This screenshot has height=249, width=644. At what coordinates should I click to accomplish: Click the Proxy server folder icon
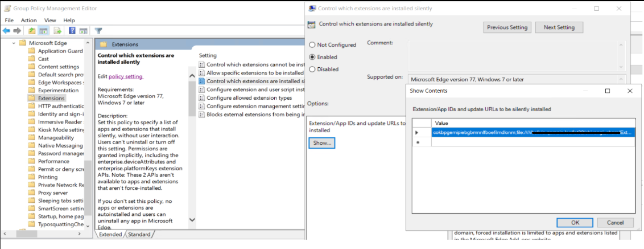[31, 193]
